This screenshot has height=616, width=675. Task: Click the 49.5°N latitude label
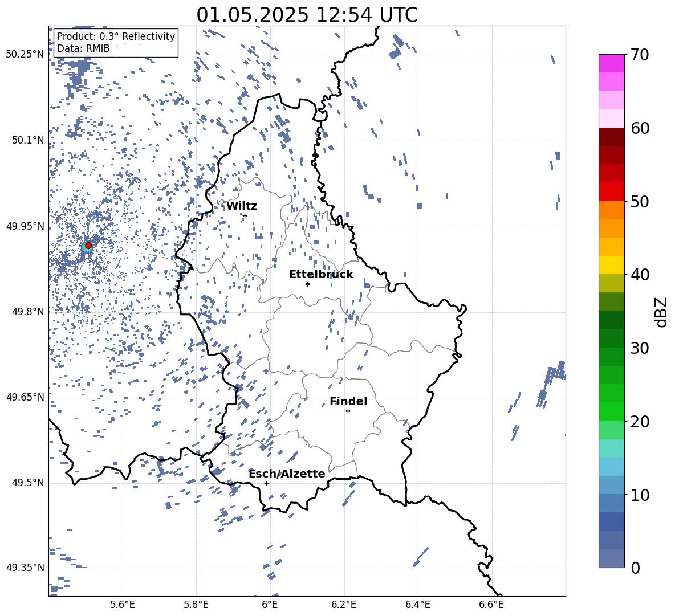[28, 483]
